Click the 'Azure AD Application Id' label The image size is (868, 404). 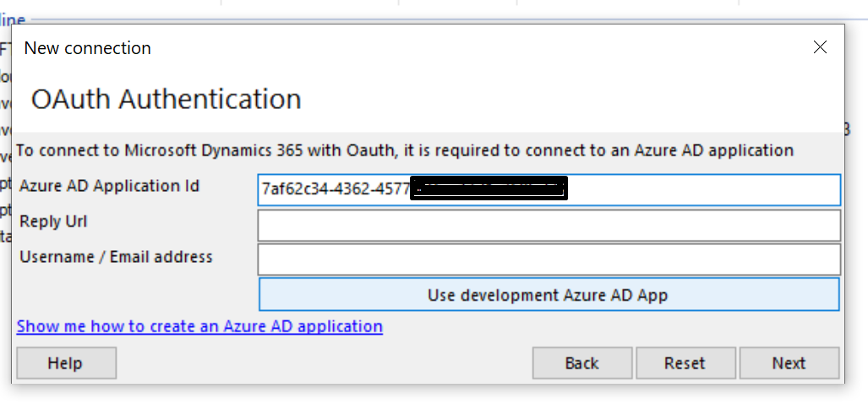pyautogui.click(x=109, y=186)
